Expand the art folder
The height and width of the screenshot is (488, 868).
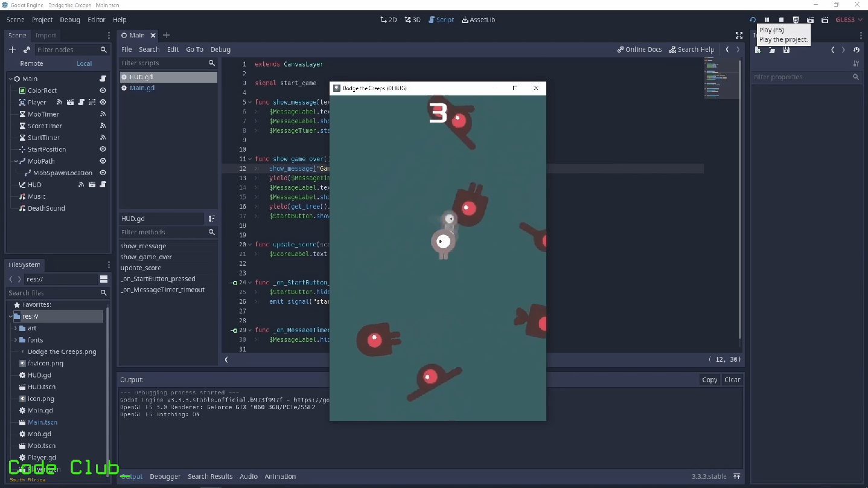(16, 328)
